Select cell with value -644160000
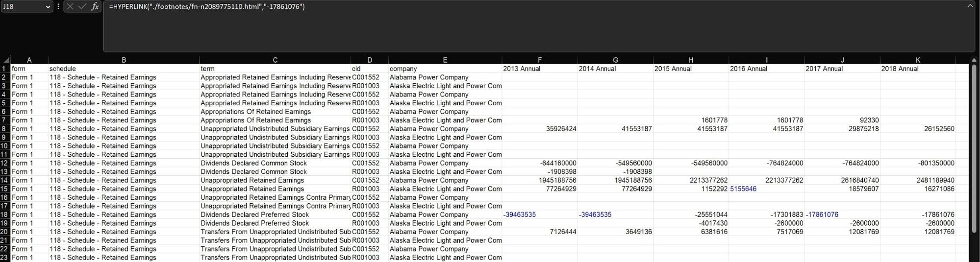 click(x=540, y=163)
